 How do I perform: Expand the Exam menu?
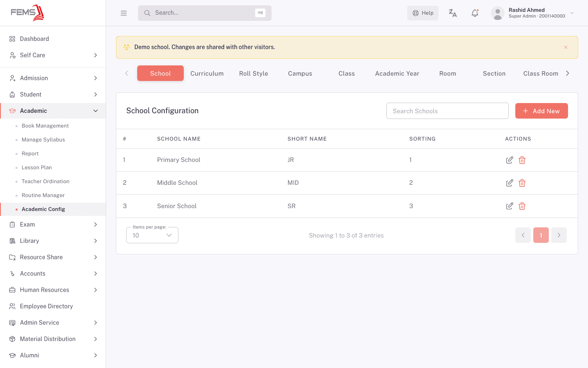coord(53,224)
